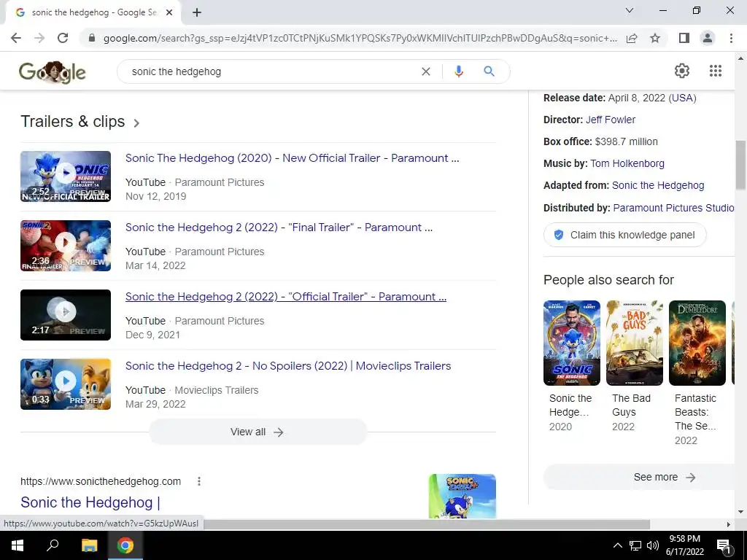Open the taskbar clock and date
This screenshot has width=747, height=560.
(684, 545)
